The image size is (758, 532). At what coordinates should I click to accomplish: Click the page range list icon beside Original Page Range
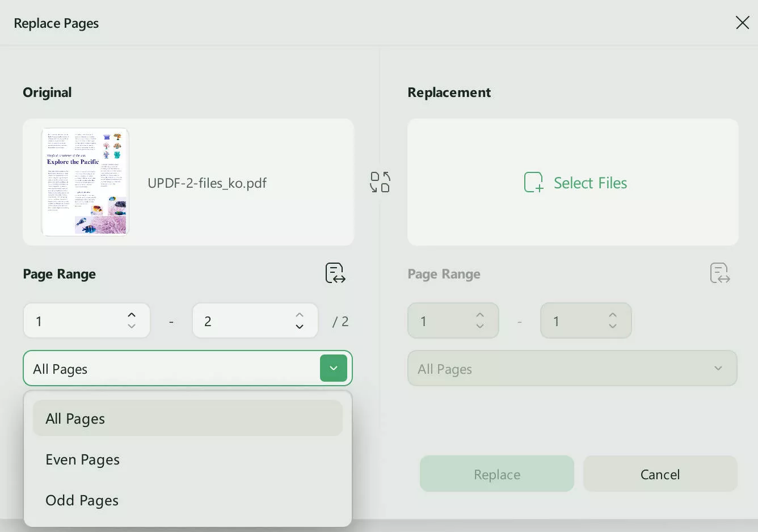click(334, 273)
